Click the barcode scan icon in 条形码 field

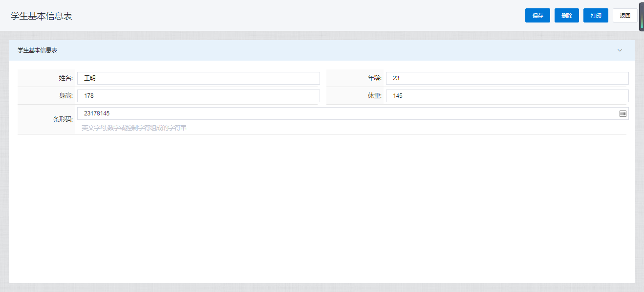pyautogui.click(x=623, y=113)
